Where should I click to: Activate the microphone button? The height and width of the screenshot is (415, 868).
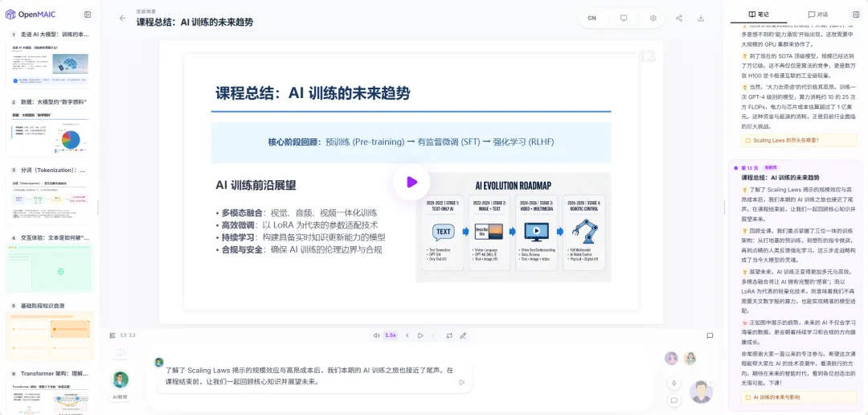674,383
